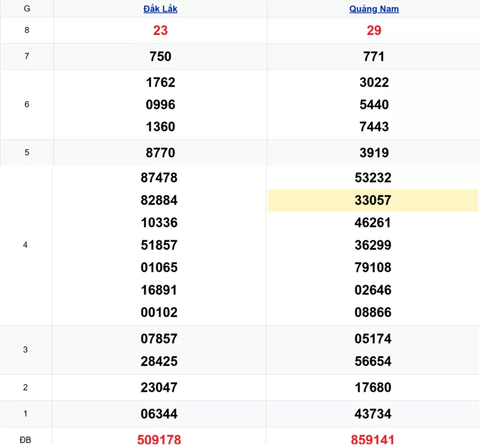This screenshot has height=448, width=480.
Task: Click the highlighted number 33057
Action: (373, 201)
